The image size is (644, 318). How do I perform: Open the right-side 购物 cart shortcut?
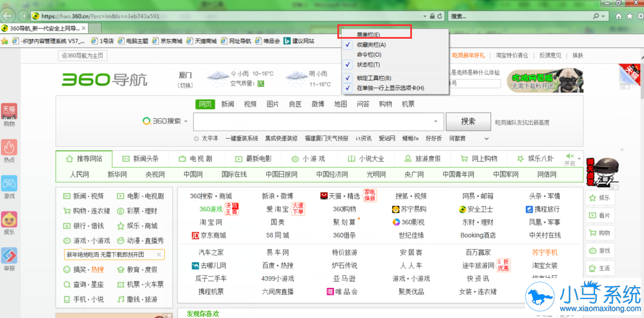[x=599, y=232]
